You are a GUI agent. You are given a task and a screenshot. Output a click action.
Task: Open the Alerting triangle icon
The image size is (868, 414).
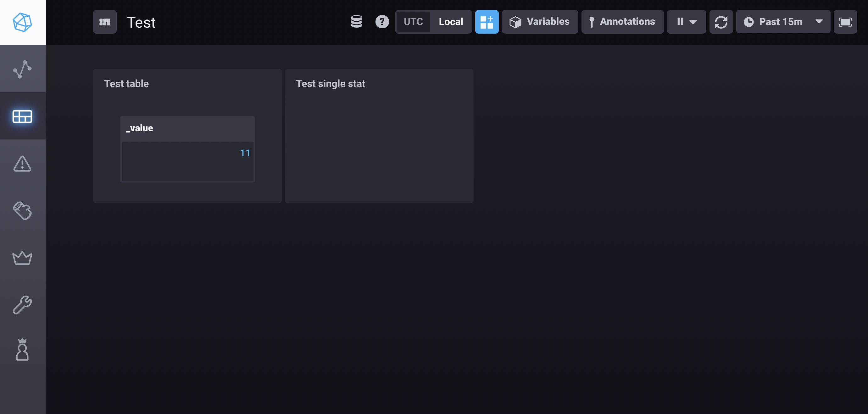pyautogui.click(x=22, y=164)
